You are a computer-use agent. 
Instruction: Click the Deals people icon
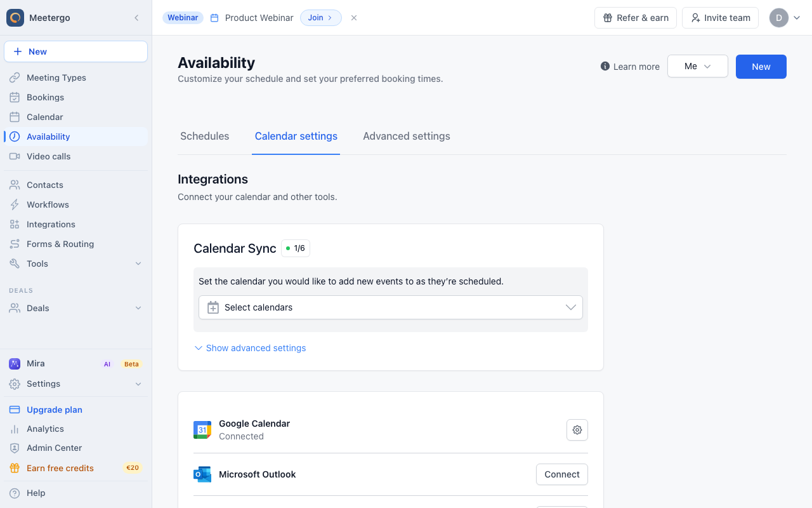point(15,308)
